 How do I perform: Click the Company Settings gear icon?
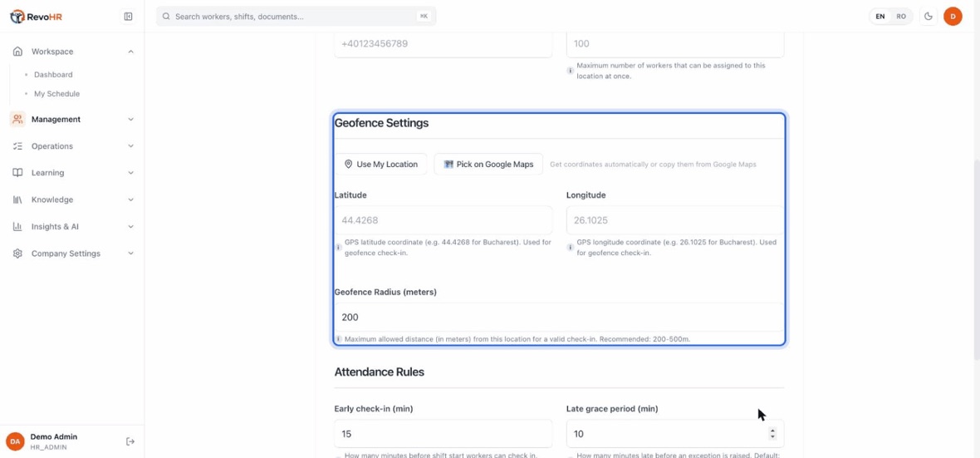pos(17,254)
